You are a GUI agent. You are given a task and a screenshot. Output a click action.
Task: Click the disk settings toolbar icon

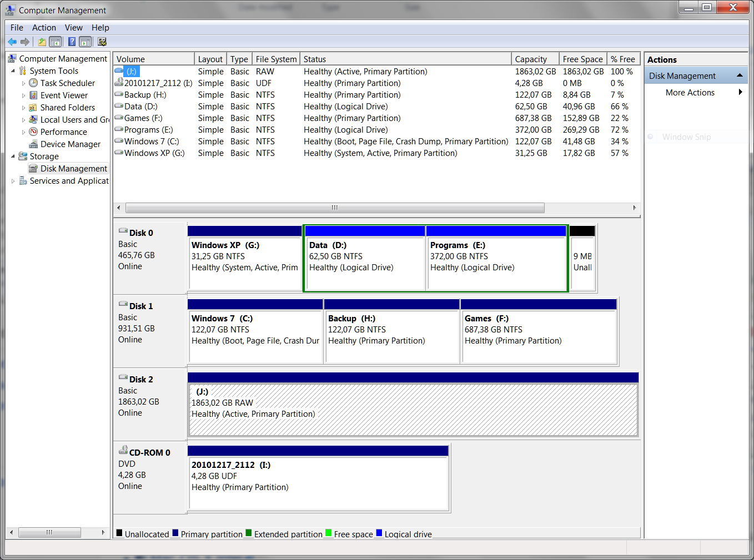coord(102,42)
